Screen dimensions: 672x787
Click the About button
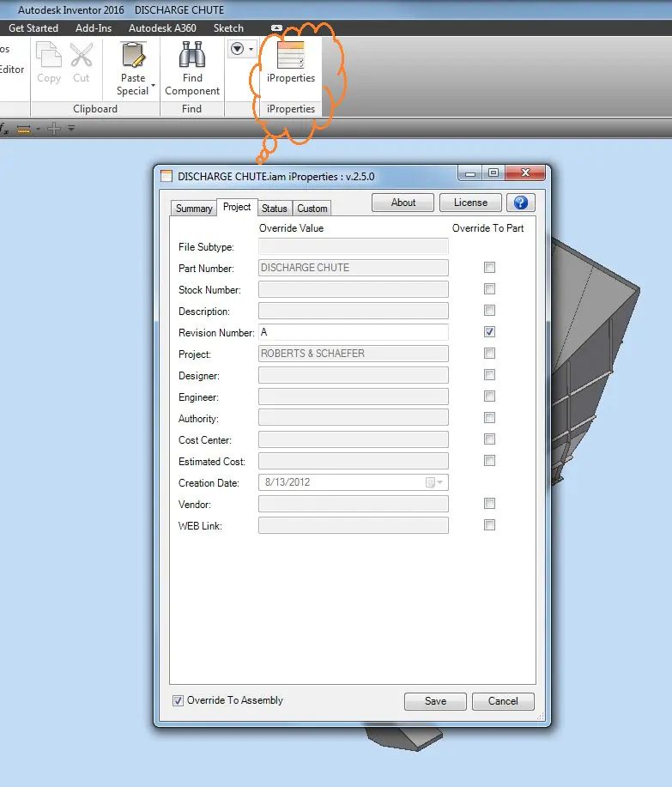click(403, 203)
